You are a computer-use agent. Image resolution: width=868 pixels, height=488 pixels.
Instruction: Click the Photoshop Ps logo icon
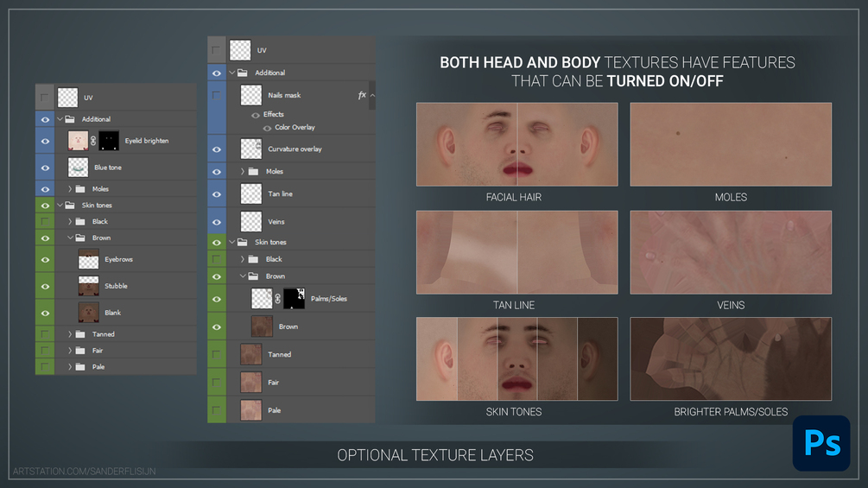click(821, 443)
